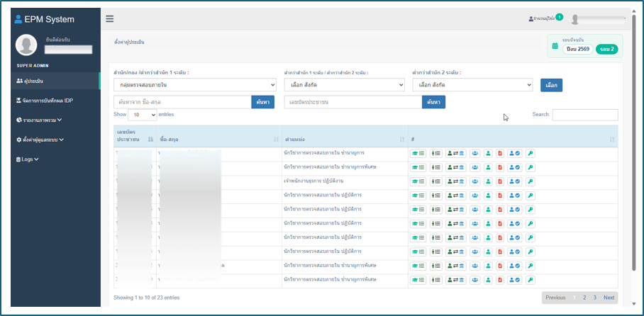Click the group users icon in เจ้าพนักงานธุรการ row
Viewport: 644px width, 316px height.
tap(475, 181)
